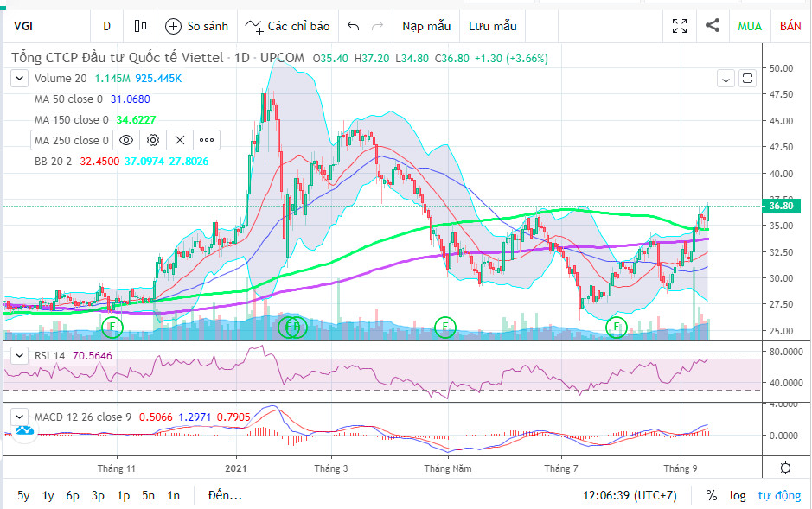
Task: Open the candlestick chart style selector
Action: click(140, 26)
